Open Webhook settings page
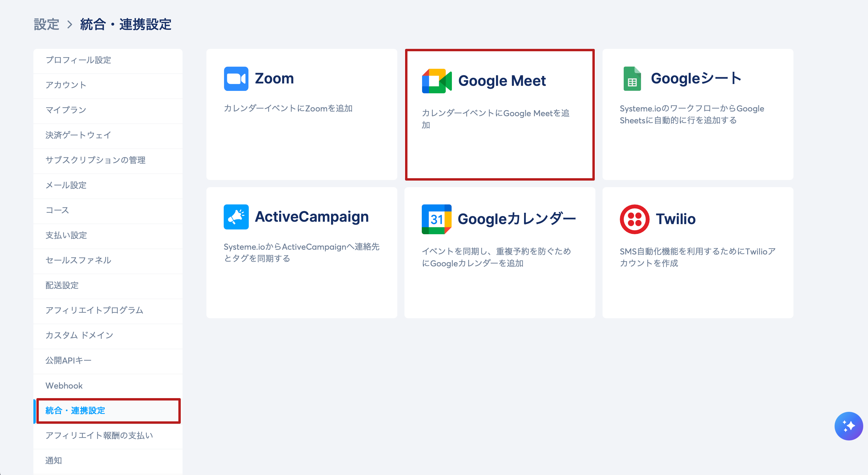The height and width of the screenshot is (475, 868). click(x=64, y=386)
